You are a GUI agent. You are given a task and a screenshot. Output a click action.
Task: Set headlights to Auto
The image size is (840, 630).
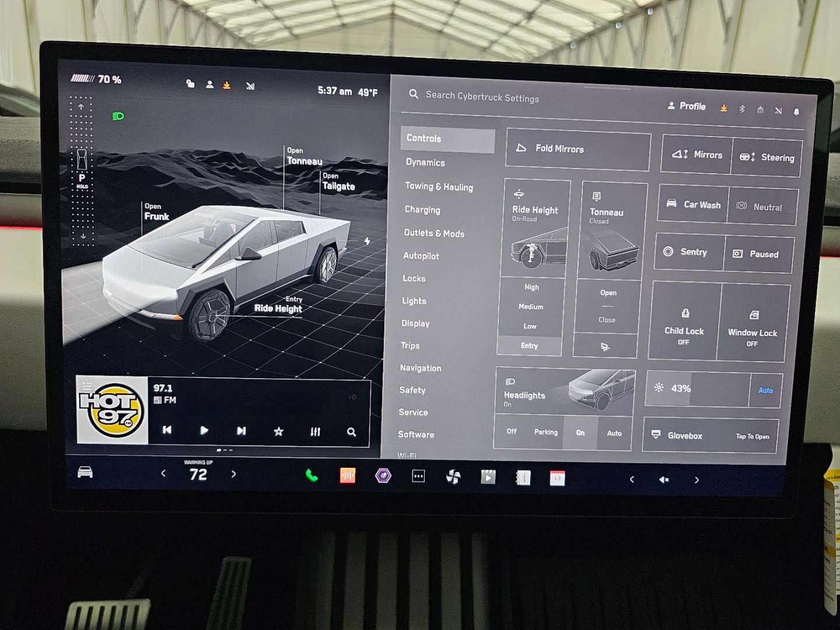tap(614, 433)
